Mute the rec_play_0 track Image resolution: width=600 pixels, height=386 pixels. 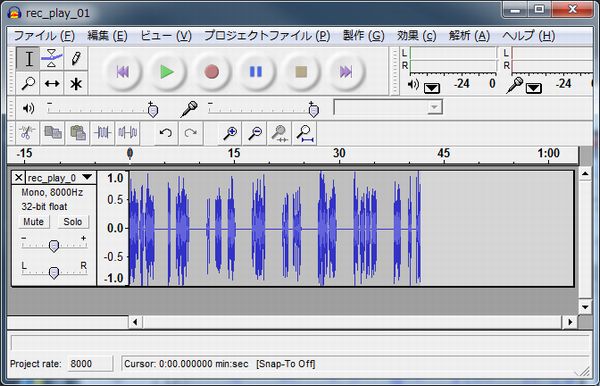[x=34, y=222]
